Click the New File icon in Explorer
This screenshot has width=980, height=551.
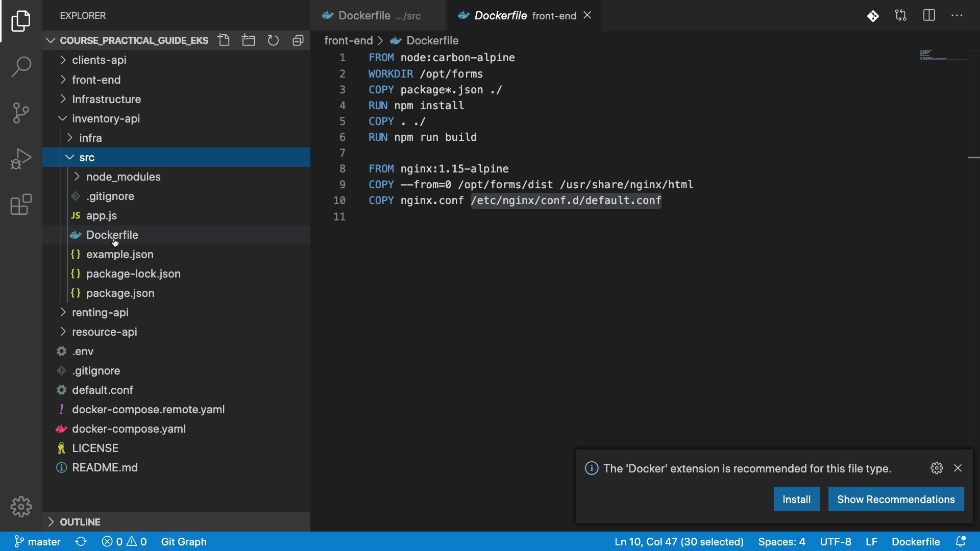224,40
